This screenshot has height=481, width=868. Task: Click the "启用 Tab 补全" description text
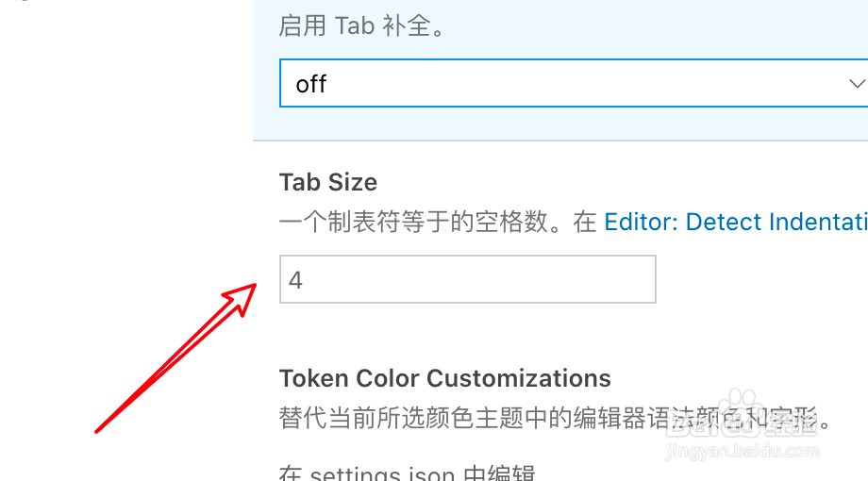tap(361, 25)
